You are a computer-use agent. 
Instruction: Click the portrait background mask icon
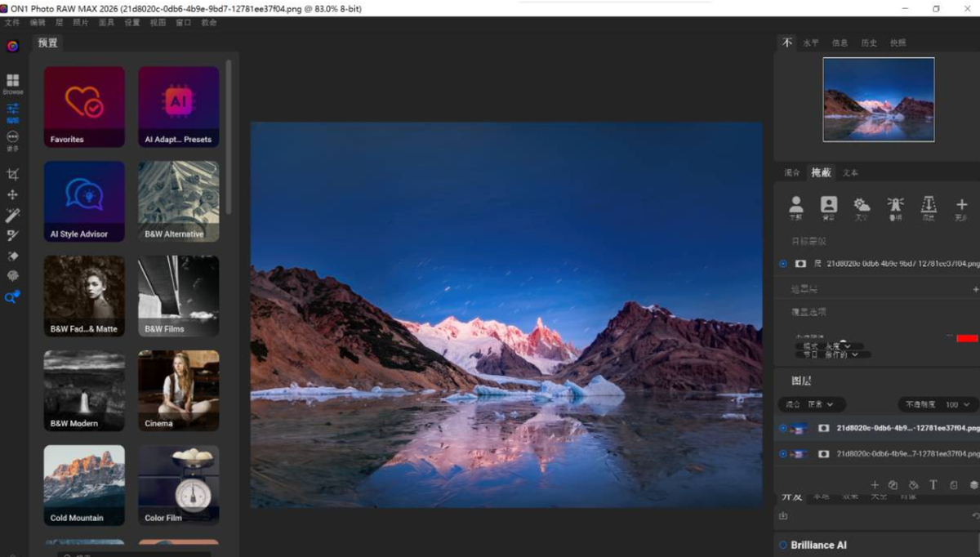(x=829, y=205)
